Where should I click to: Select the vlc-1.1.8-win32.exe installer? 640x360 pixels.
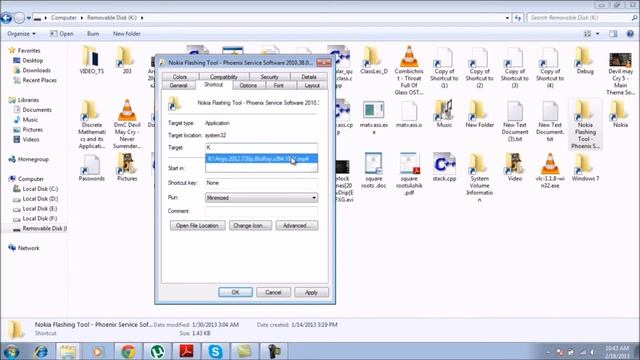(x=550, y=171)
